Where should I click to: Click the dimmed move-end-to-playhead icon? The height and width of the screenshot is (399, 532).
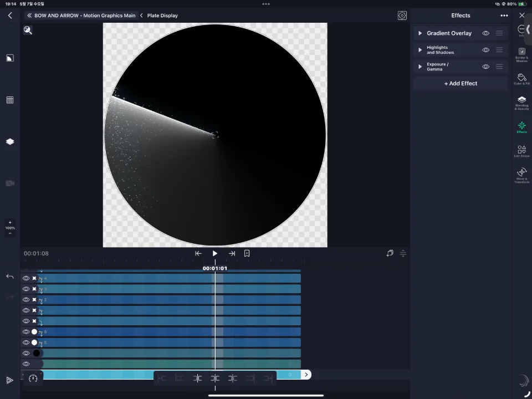tap(268, 378)
